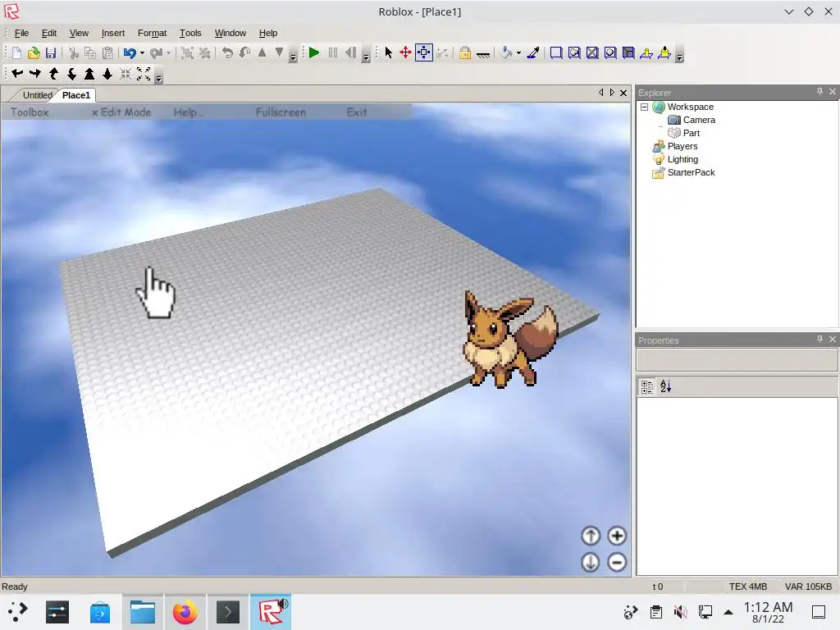Toggle the Explorer panel pin

(x=819, y=92)
